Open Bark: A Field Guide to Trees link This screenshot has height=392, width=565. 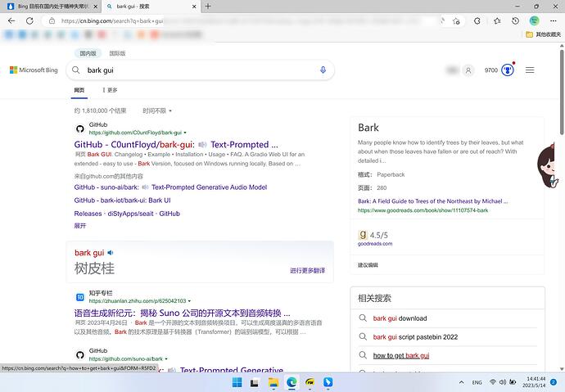432,201
